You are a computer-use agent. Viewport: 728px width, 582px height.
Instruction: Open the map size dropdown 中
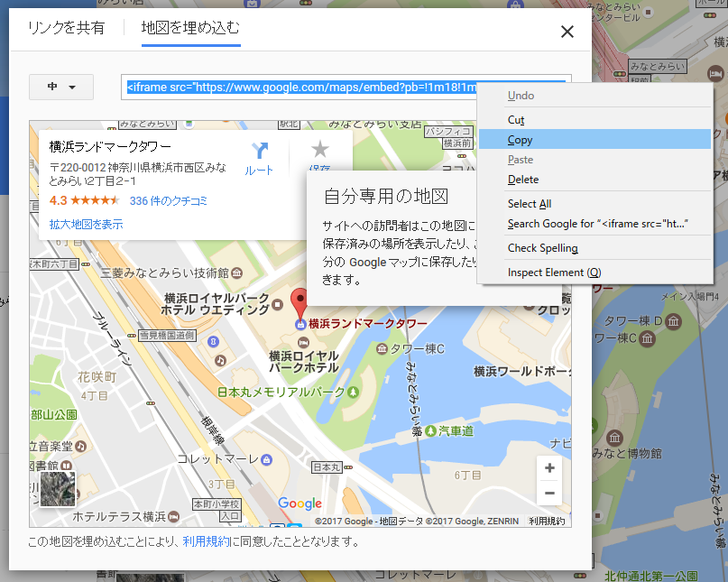[61, 87]
